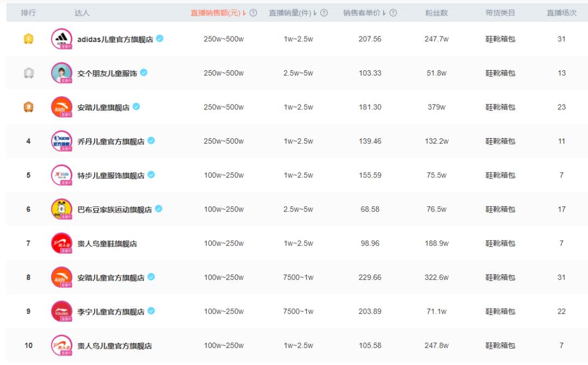Viewport: 588px width, 365px height.
Task: Click the 粉丝数 column header
Action: [x=437, y=11]
